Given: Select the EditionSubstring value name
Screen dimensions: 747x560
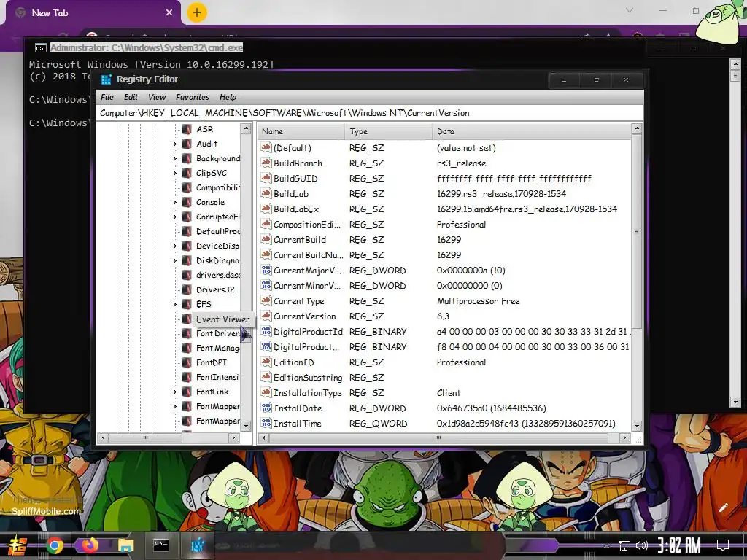Looking at the screenshot, I should click(x=308, y=378).
